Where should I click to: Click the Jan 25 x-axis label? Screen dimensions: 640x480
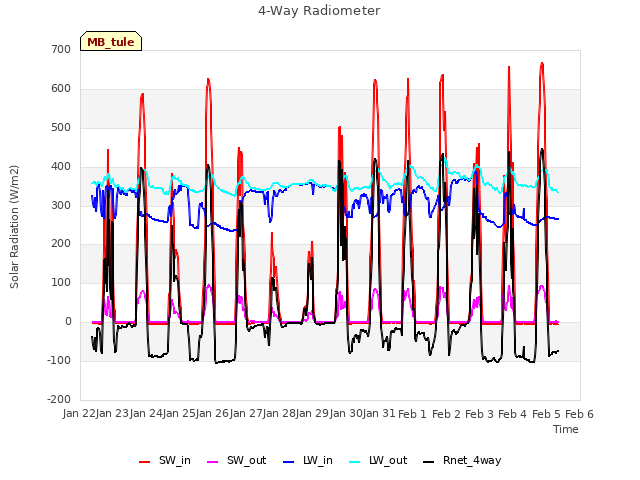point(179,414)
